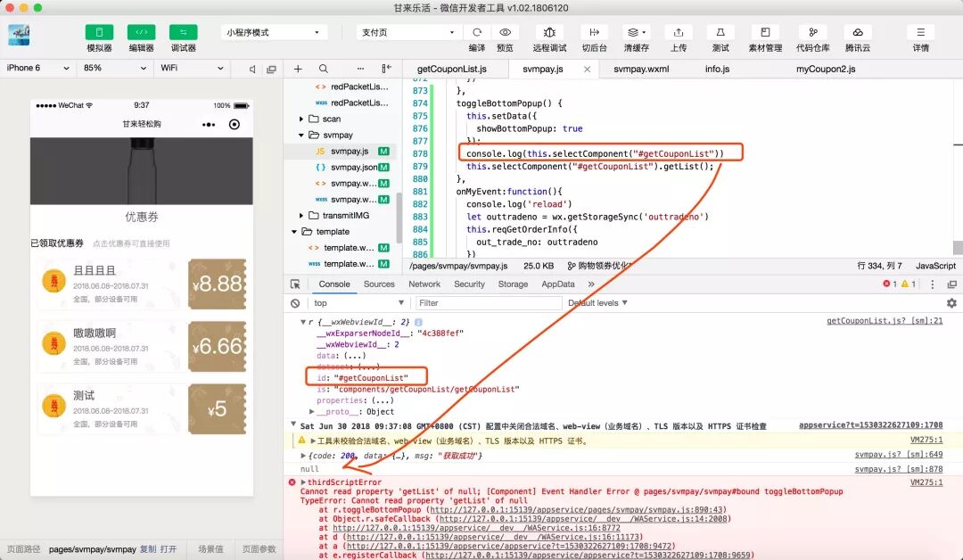Screen dimensions: 963x560
Task: Switch to Console devtools tab
Action: coord(334,284)
